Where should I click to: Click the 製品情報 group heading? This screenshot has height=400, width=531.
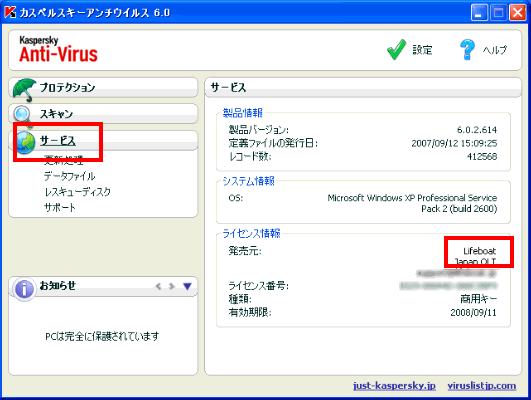[242, 113]
